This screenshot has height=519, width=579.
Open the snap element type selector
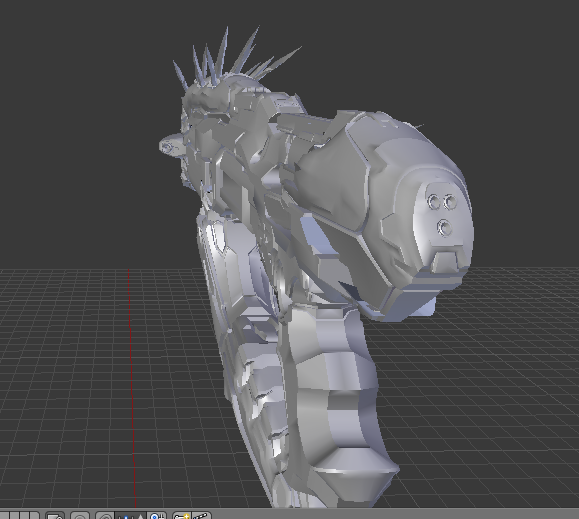coord(131,516)
